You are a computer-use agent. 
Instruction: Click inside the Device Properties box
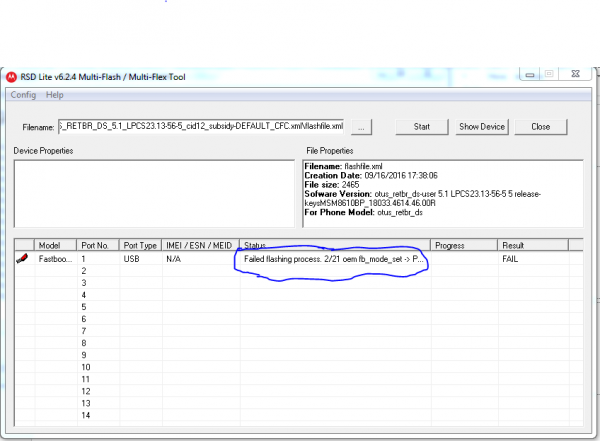click(154, 194)
